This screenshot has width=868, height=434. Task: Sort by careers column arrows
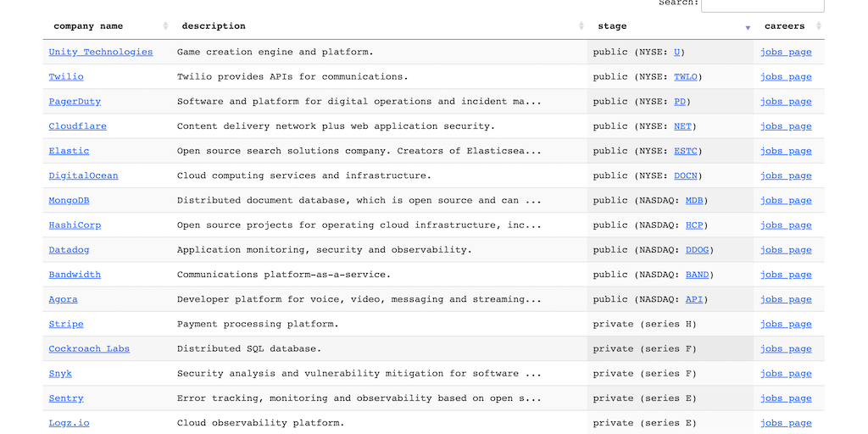818,26
